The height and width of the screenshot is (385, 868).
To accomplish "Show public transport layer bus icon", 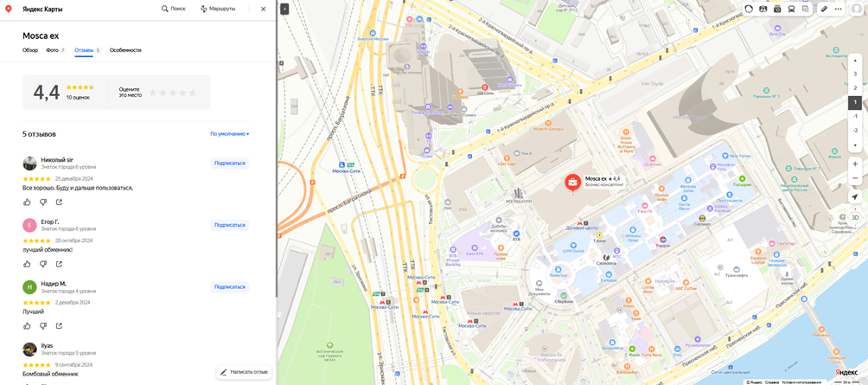I will (x=791, y=9).
